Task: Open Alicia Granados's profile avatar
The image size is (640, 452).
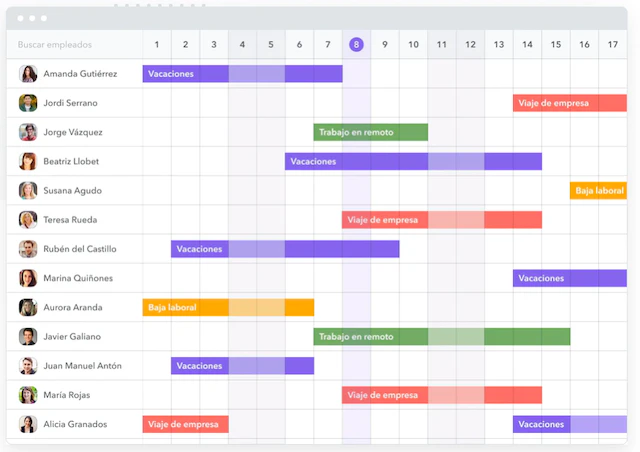Action: click(28, 424)
